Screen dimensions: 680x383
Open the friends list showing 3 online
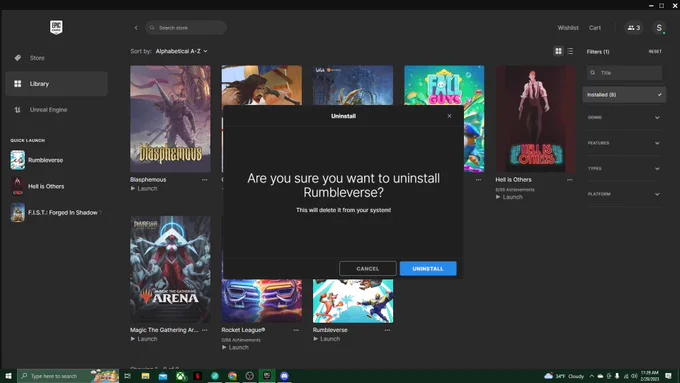tap(634, 28)
